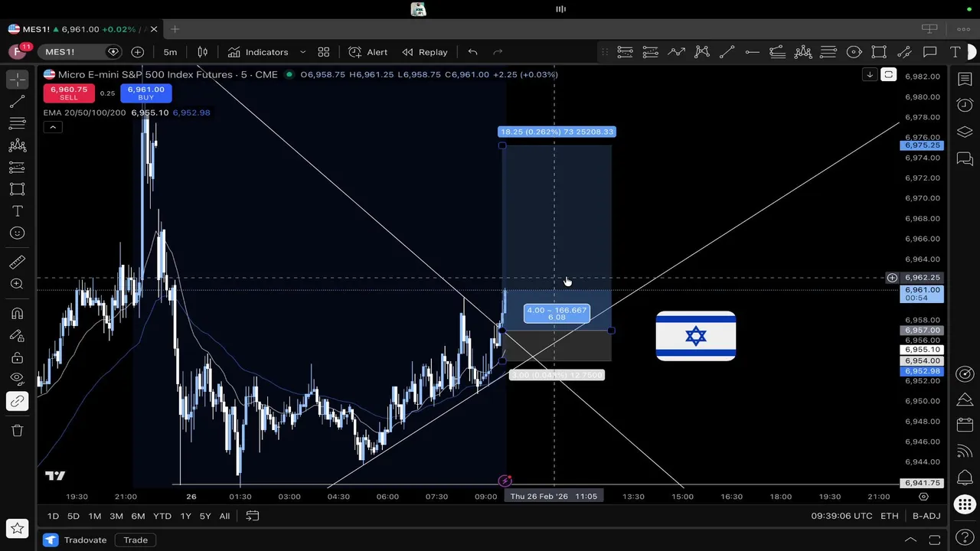Create an Alert from the toolbar
This screenshot has width=980, height=551.
click(x=368, y=52)
